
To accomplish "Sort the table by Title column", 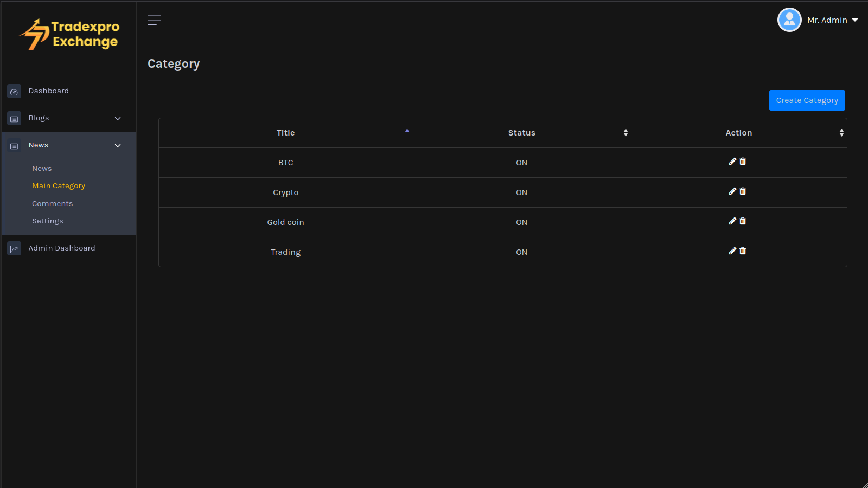I will (286, 133).
